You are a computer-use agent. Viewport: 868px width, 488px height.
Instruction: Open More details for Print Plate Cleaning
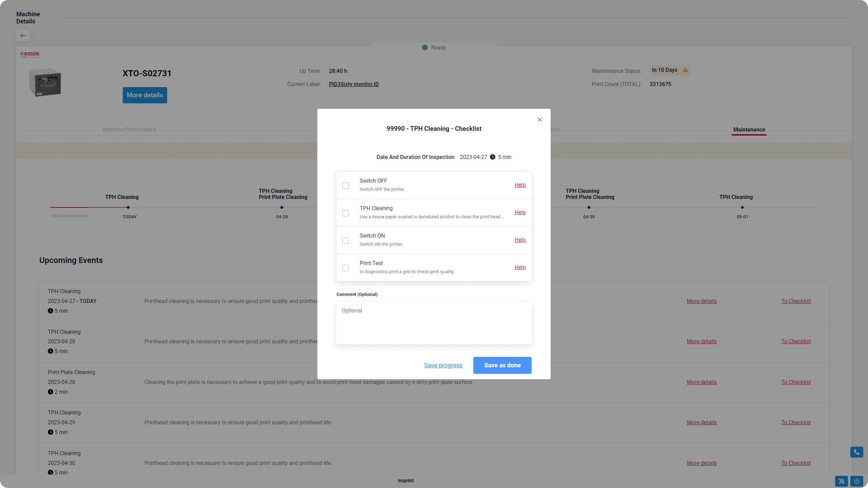(x=702, y=382)
